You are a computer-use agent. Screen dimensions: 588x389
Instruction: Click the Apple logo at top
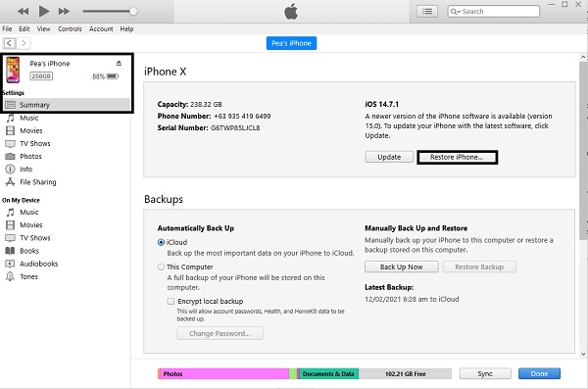[291, 11]
